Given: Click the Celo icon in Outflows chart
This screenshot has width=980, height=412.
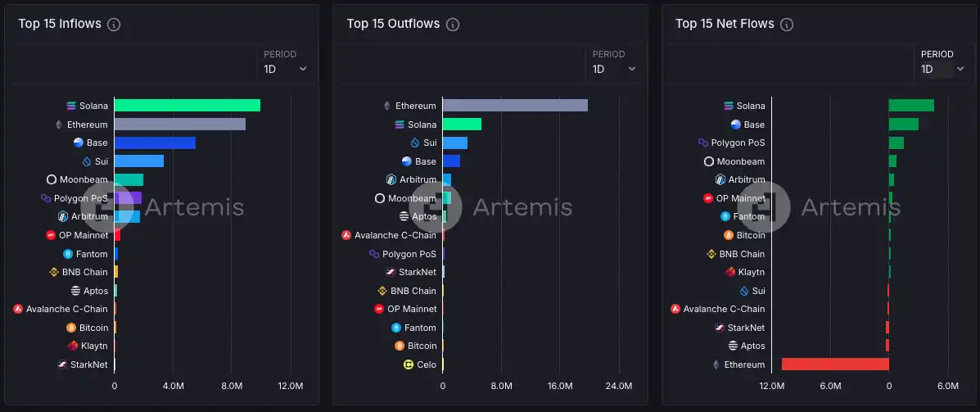Looking at the screenshot, I should tap(409, 364).
